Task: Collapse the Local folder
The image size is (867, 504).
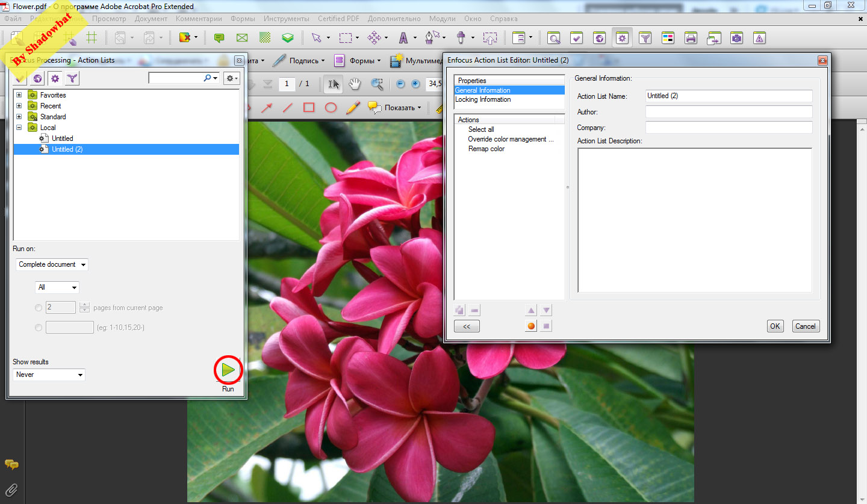Action: pyautogui.click(x=19, y=128)
